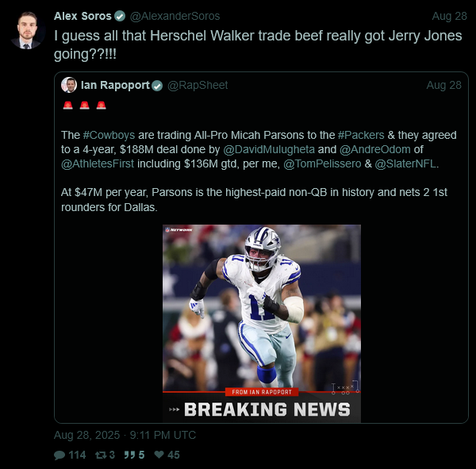The image size is (476, 469).
Task: Open the @TomPelissero mention
Action: (x=322, y=163)
